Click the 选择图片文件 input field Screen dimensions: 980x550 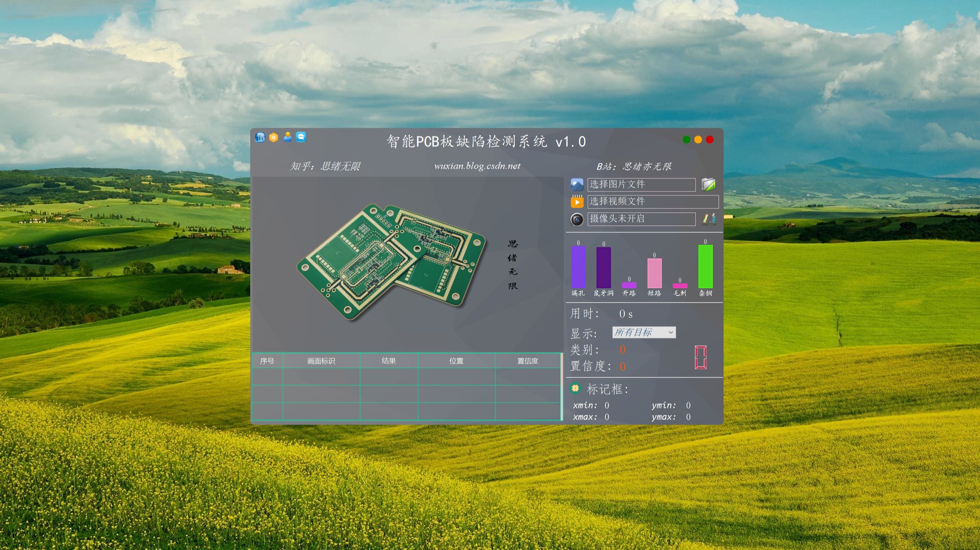641,184
